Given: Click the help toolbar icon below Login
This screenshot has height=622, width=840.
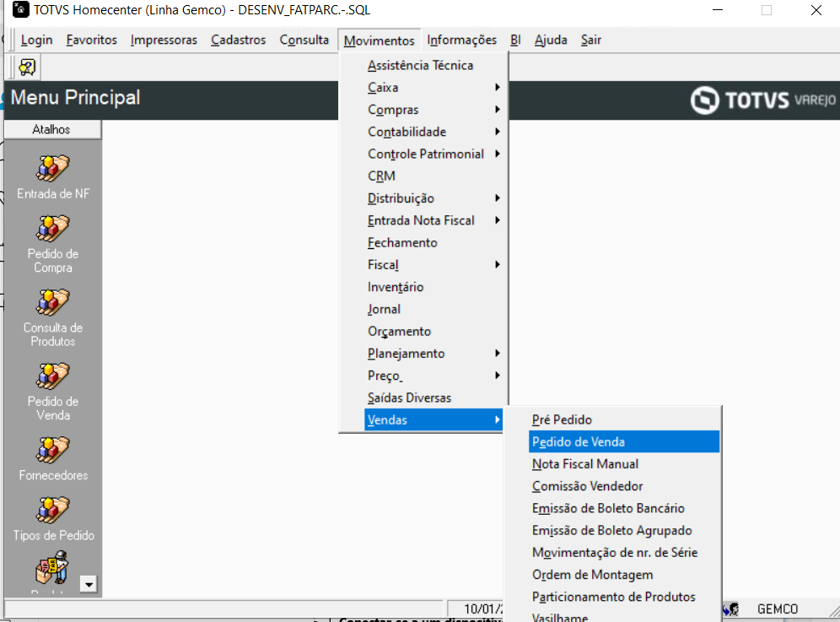Looking at the screenshot, I should pyautogui.click(x=27, y=67).
